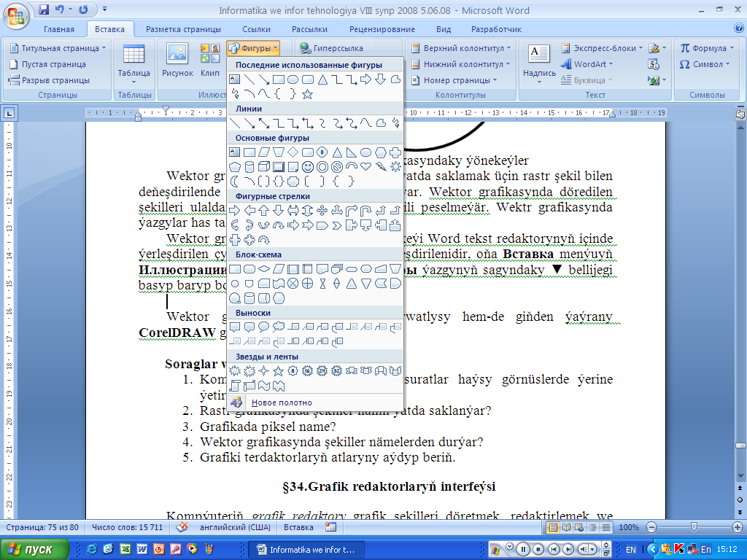747x560 pixels.
Task: Choose the 5-Point Star in recently used shapes
Action: (x=308, y=94)
